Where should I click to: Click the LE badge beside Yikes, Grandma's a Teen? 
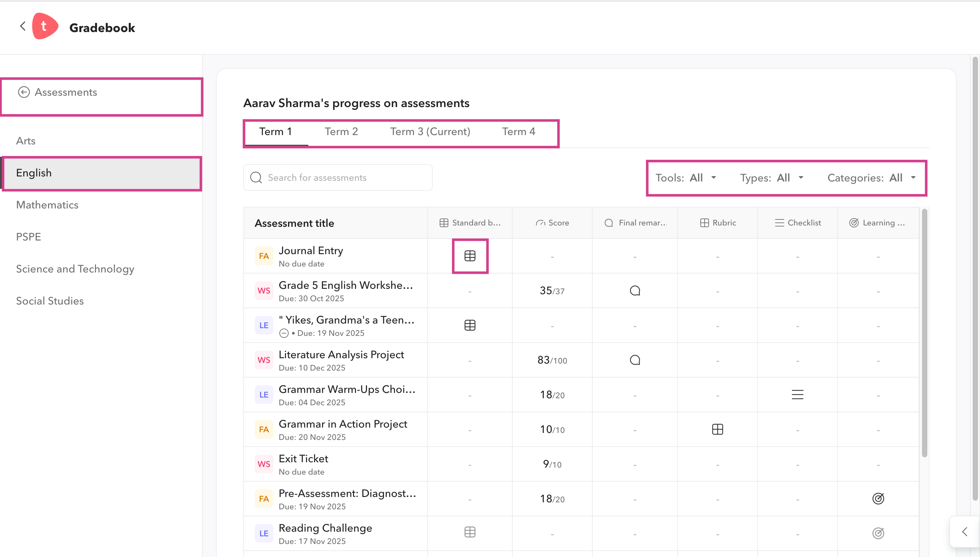[264, 325]
